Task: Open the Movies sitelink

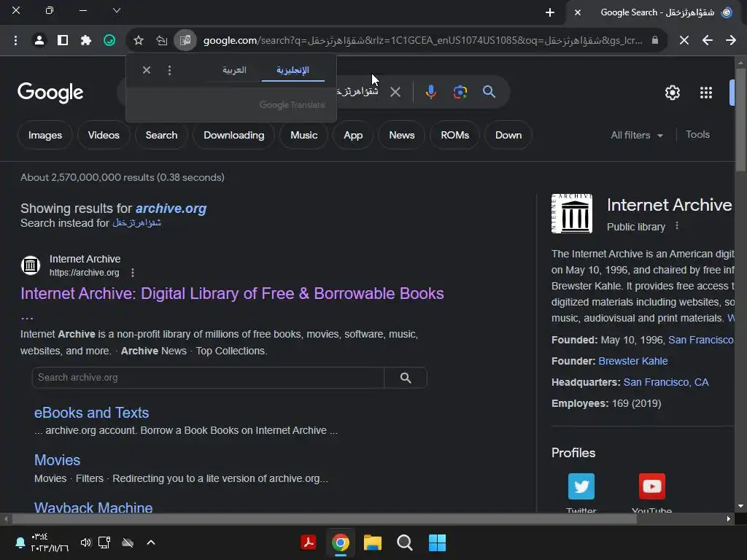Action: tap(57, 460)
